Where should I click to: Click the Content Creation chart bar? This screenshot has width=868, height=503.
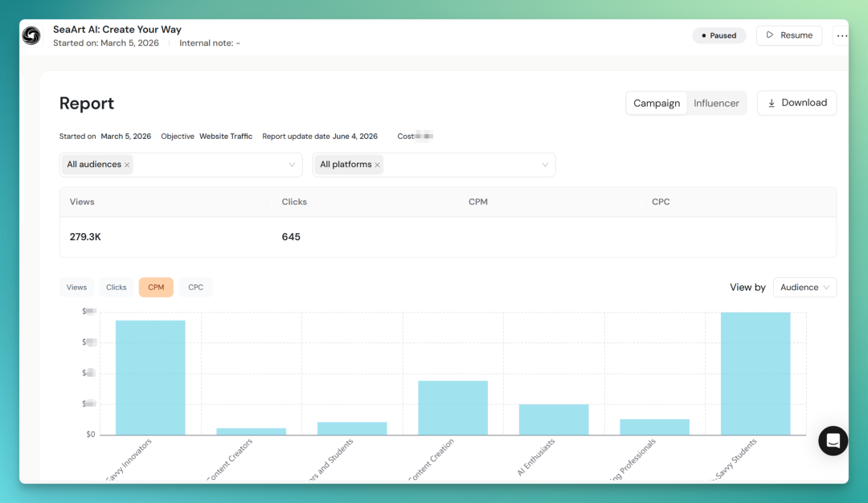[452, 408]
